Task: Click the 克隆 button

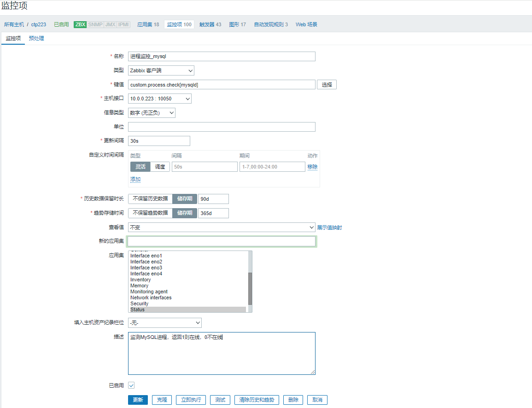Action: click(x=162, y=400)
